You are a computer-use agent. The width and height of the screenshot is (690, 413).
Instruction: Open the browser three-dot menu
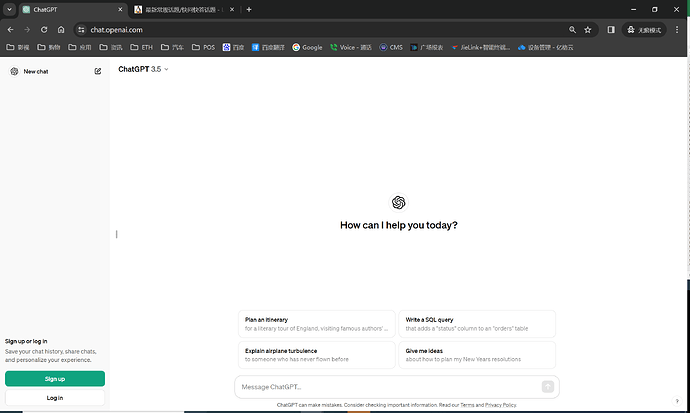pos(677,29)
